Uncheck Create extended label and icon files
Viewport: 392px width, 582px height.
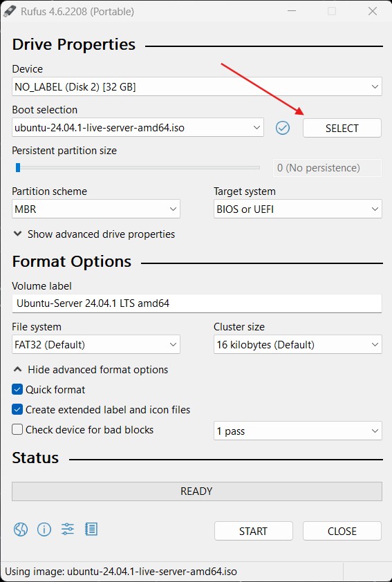coord(17,409)
